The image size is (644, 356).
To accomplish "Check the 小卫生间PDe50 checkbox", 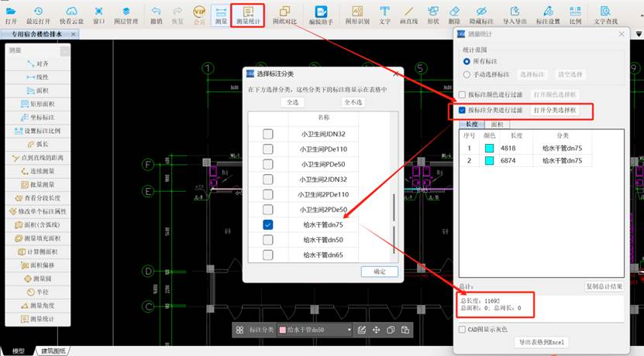I will 268,165.
